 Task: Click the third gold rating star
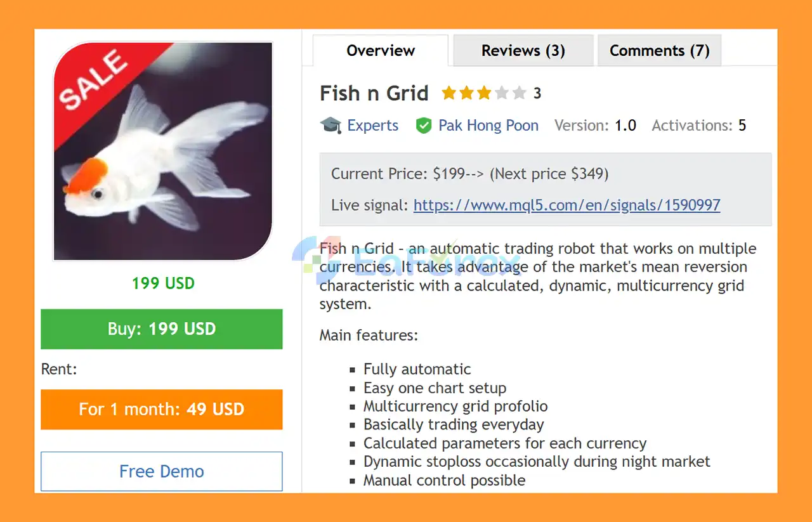[484, 94]
